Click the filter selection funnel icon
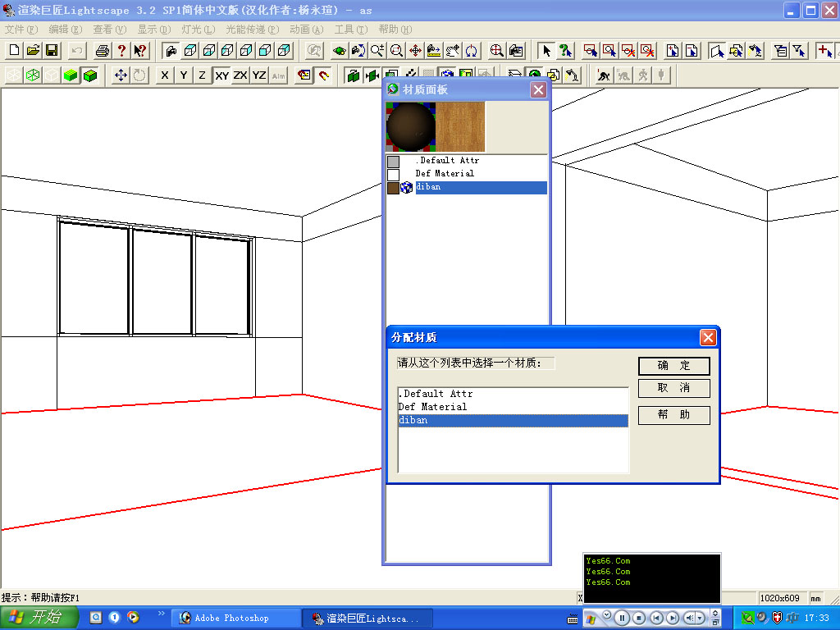Image resolution: width=840 pixels, height=630 pixels. (799, 51)
